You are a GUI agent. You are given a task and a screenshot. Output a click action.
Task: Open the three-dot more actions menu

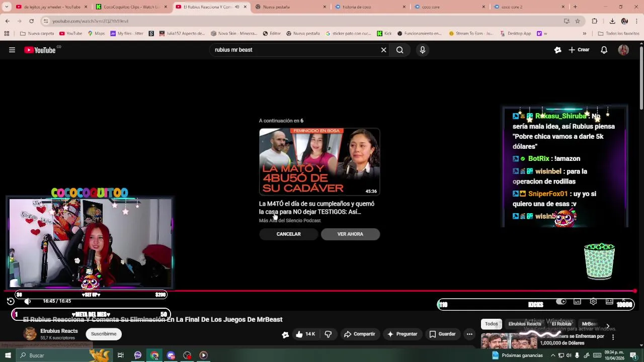pyautogui.click(x=469, y=334)
